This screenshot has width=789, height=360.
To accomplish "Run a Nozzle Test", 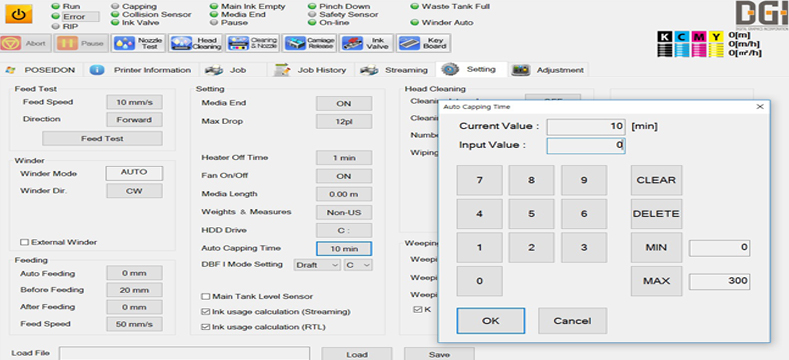I will [x=138, y=43].
